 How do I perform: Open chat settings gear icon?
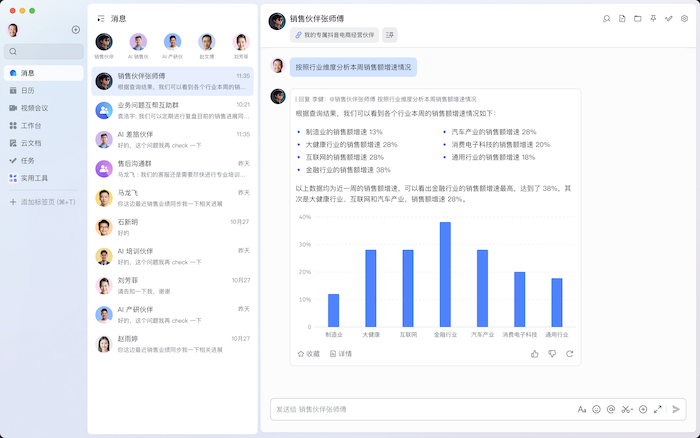pyautogui.click(x=684, y=19)
